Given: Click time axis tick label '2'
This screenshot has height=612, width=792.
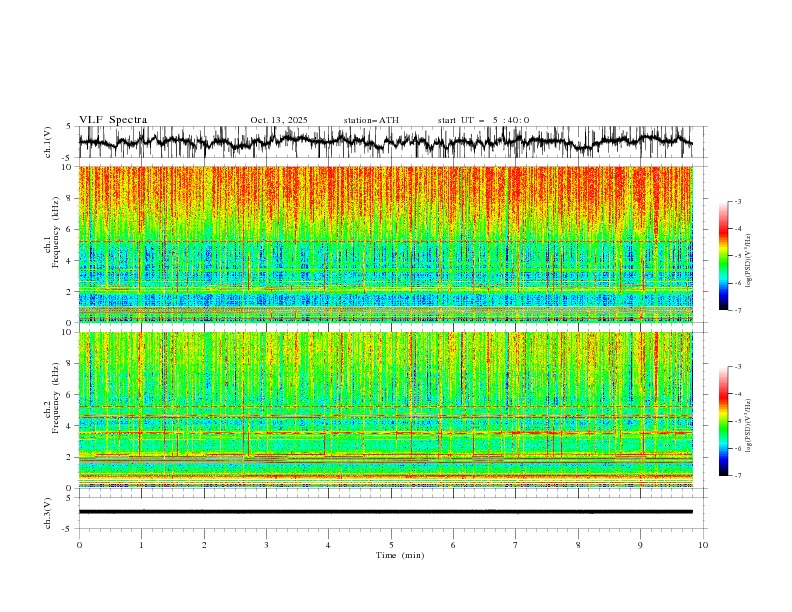Looking at the screenshot, I should click(x=204, y=545).
